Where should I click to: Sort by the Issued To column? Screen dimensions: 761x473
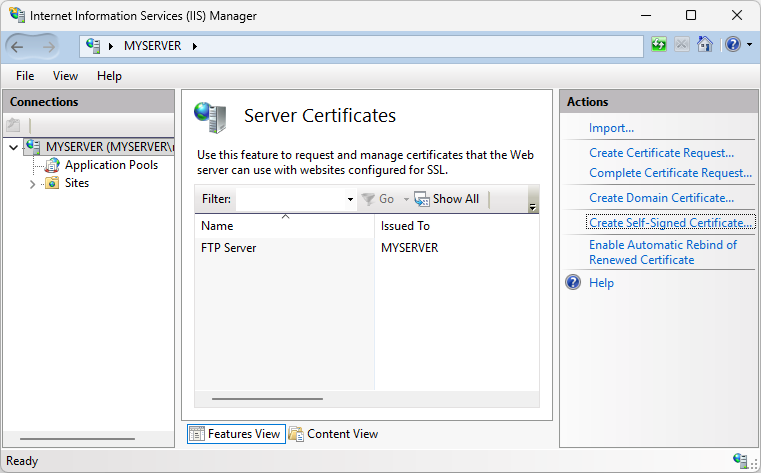[x=405, y=226]
